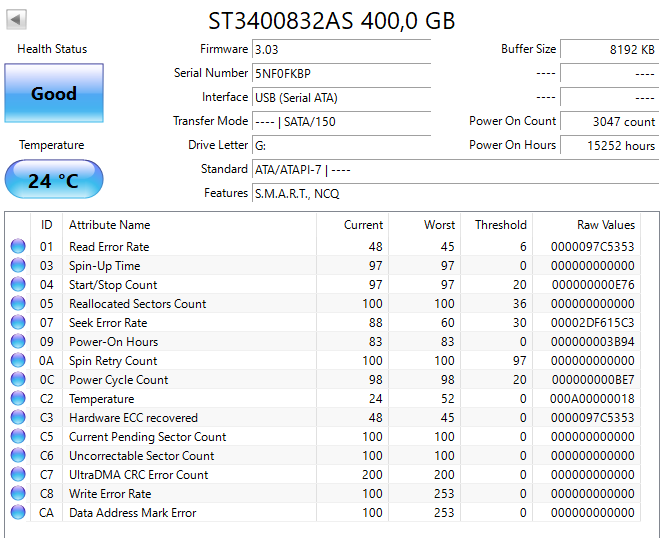Viewport: 665px width, 538px height.
Task: Click the blue status icon for Read Error Rate
Action: click(x=18, y=247)
